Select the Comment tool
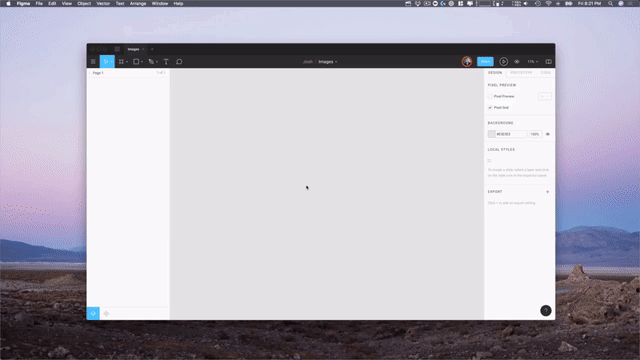The height and width of the screenshot is (360, 640). click(179, 62)
